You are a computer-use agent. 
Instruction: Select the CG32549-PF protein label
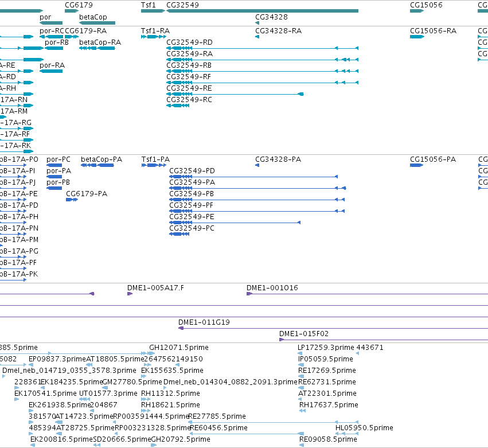click(x=191, y=205)
